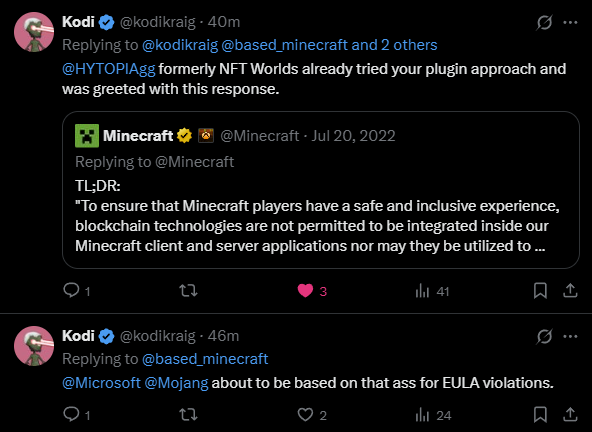Bookmark the first Kodi tweet
Image resolution: width=592 pixels, height=432 pixels.
tap(540, 291)
